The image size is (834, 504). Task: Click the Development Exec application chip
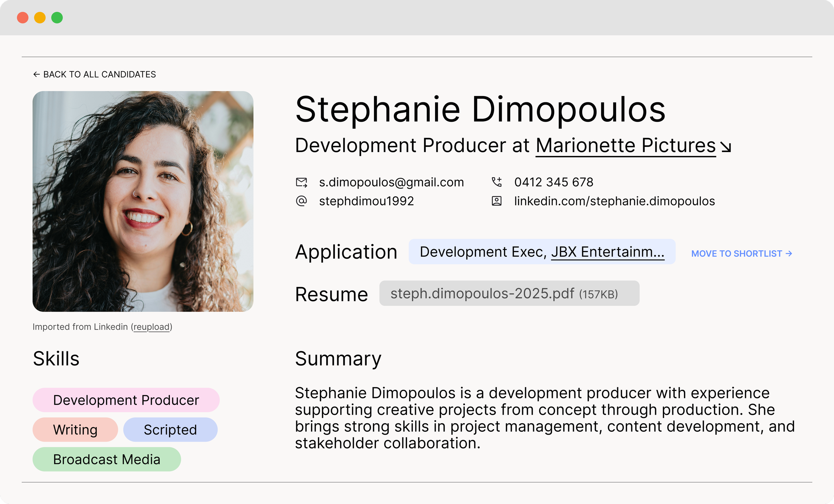click(x=542, y=252)
